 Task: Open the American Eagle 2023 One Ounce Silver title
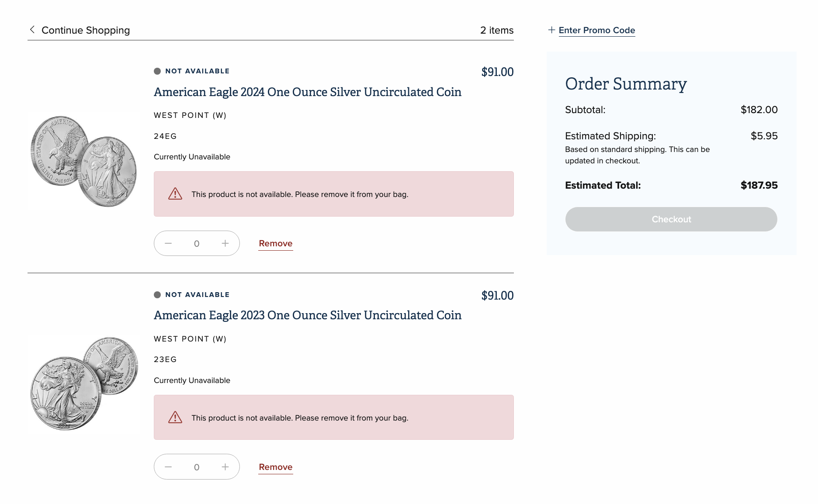[x=308, y=315]
